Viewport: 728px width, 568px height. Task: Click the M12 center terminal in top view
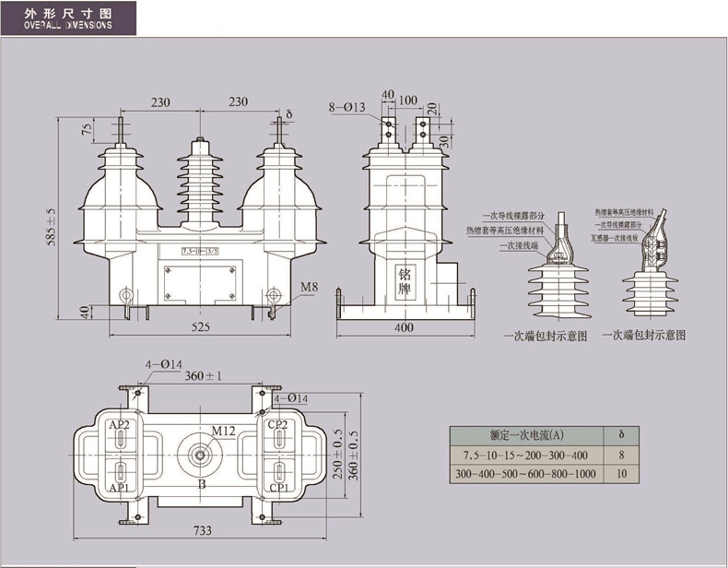pyautogui.click(x=222, y=431)
